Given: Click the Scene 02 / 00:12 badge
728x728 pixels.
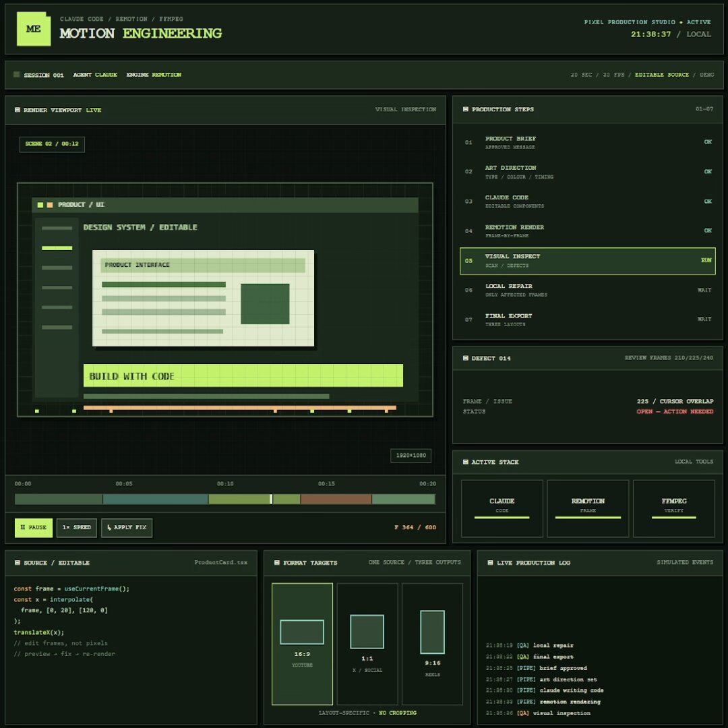Looking at the screenshot, I should [52, 144].
